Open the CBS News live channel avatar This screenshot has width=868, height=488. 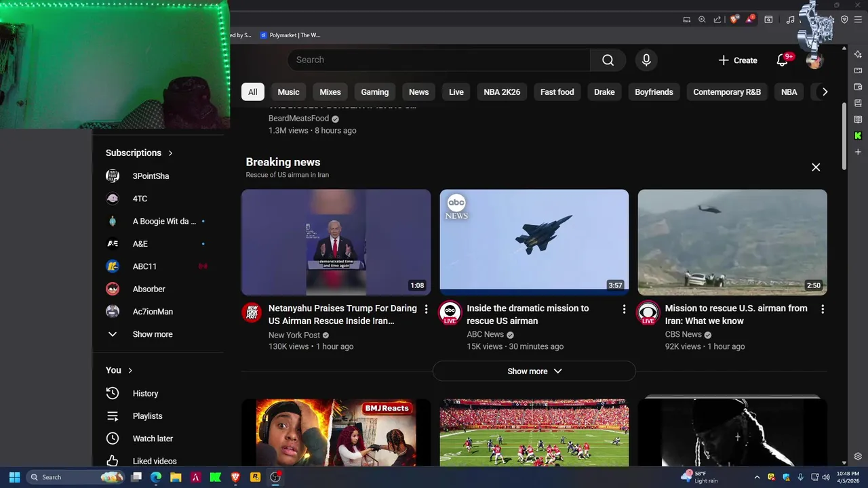pyautogui.click(x=648, y=312)
